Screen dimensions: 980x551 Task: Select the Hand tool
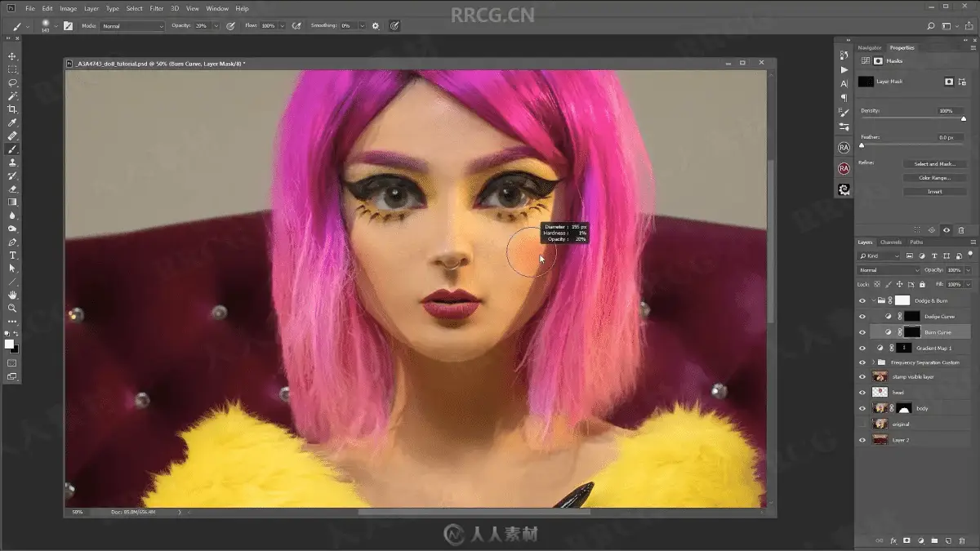12,295
